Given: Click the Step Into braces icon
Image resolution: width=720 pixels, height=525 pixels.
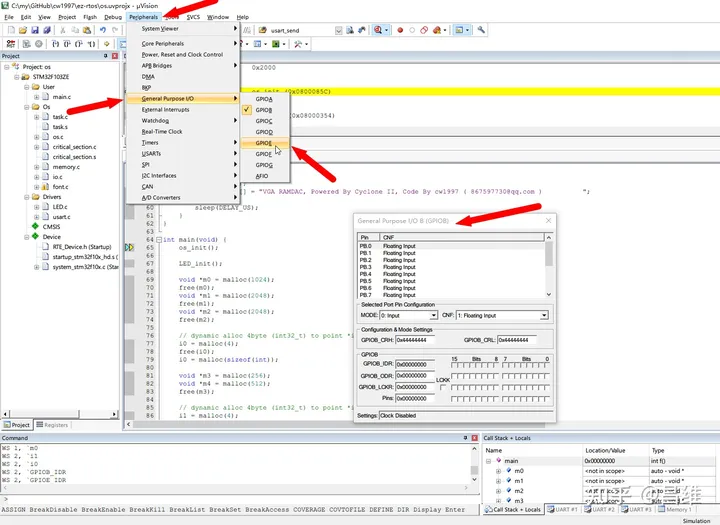Looking at the screenshot, I should point(56,44).
